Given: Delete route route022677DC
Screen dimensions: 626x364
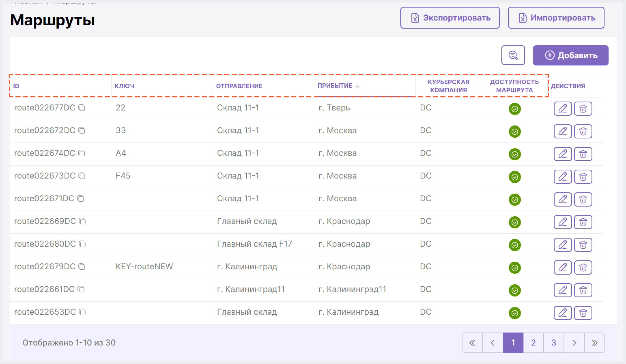Looking at the screenshot, I should [583, 109].
